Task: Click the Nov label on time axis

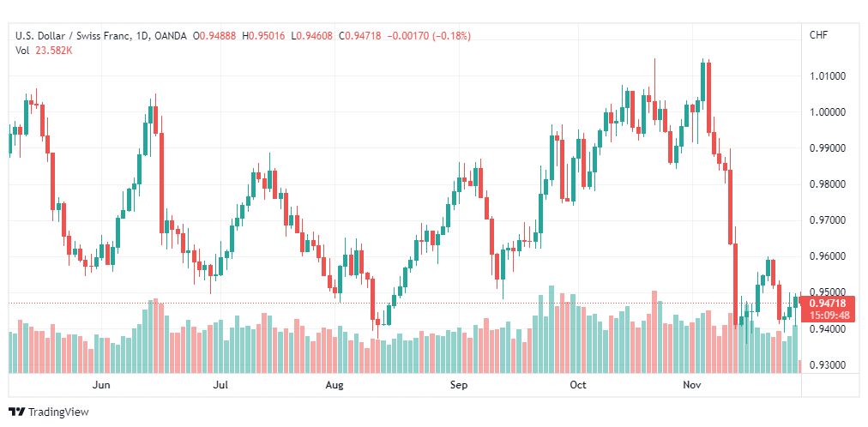Action: [691, 385]
